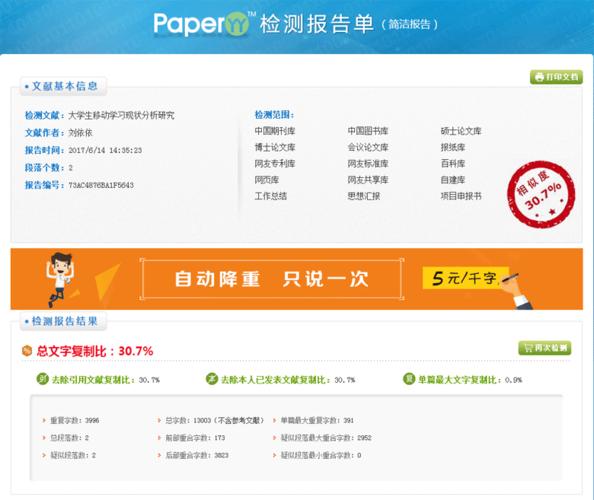
Task: Click the 再次检测 re-check button
Action: [545, 348]
